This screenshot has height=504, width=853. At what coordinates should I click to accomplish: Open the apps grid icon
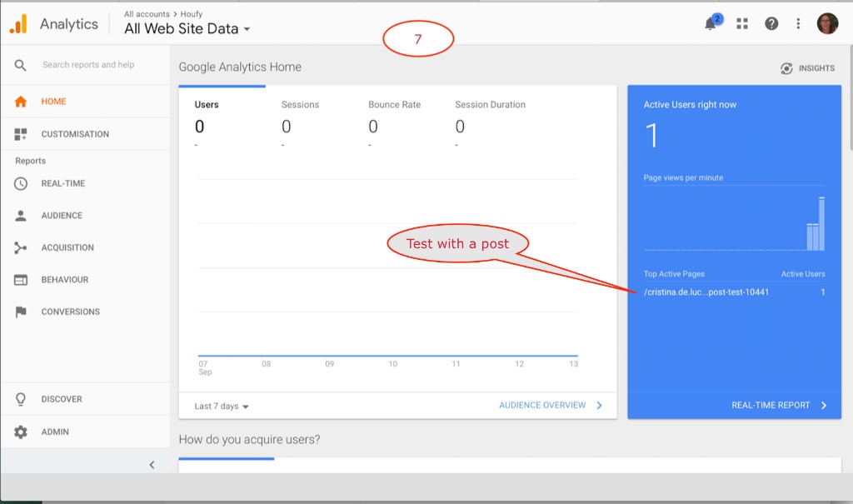(x=742, y=23)
